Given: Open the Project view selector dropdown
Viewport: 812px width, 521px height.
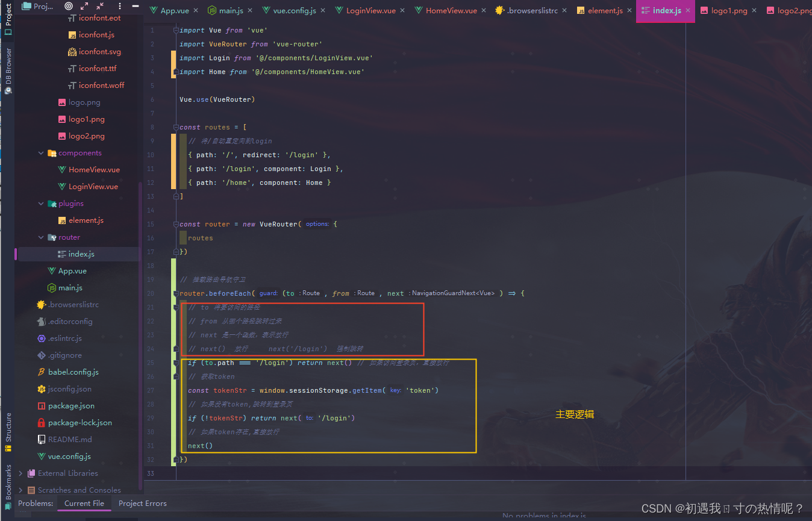Looking at the screenshot, I should click(x=39, y=6).
